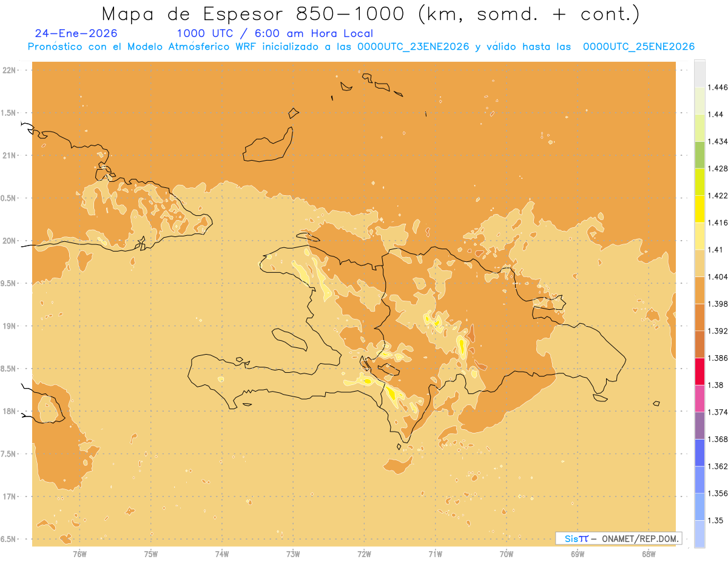Image resolution: width=728 pixels, height=562 pixels.
Task: Click legend value '1.446'
Action: pos(719,87)
